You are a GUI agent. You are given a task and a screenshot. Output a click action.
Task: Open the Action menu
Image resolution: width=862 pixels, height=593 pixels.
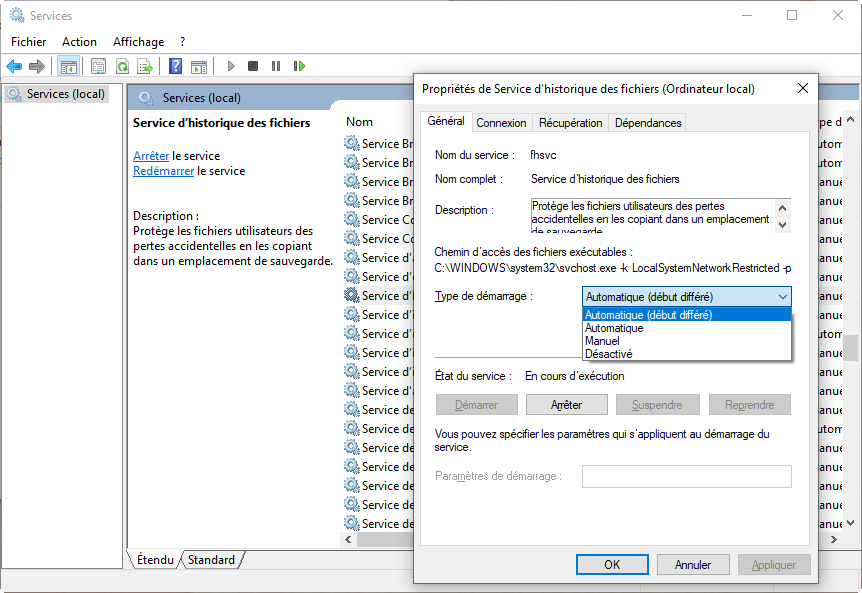[79, 42]
